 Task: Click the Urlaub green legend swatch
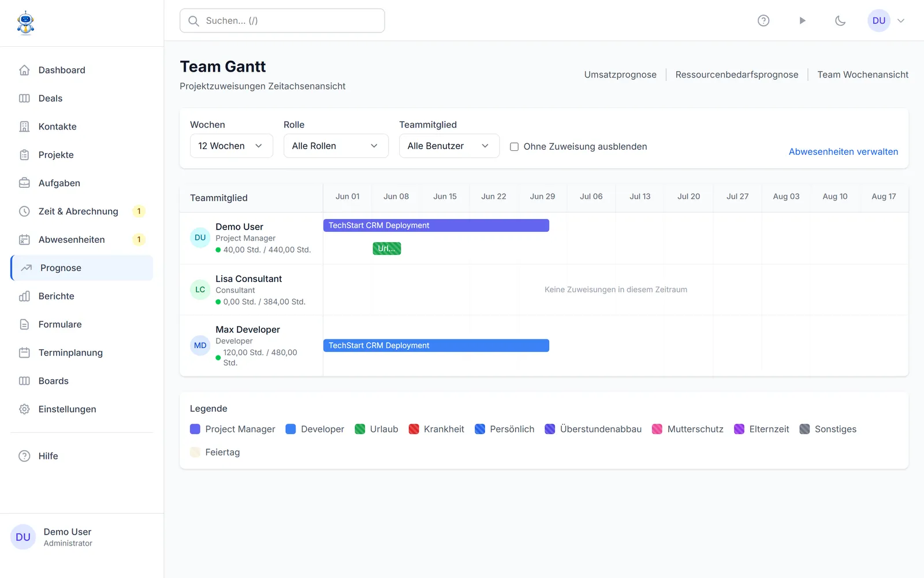(360, 429)
